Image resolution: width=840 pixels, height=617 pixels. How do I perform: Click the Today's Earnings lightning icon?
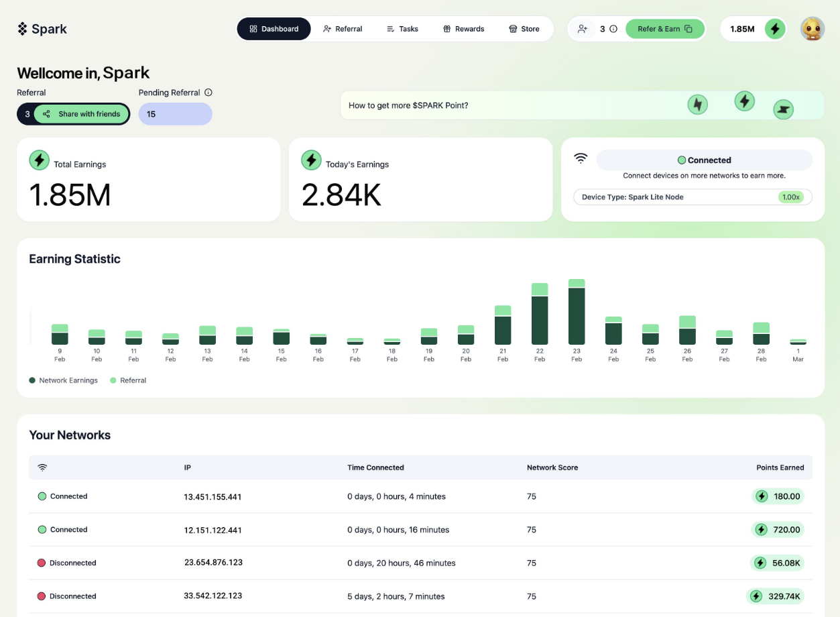click(311, 160)
